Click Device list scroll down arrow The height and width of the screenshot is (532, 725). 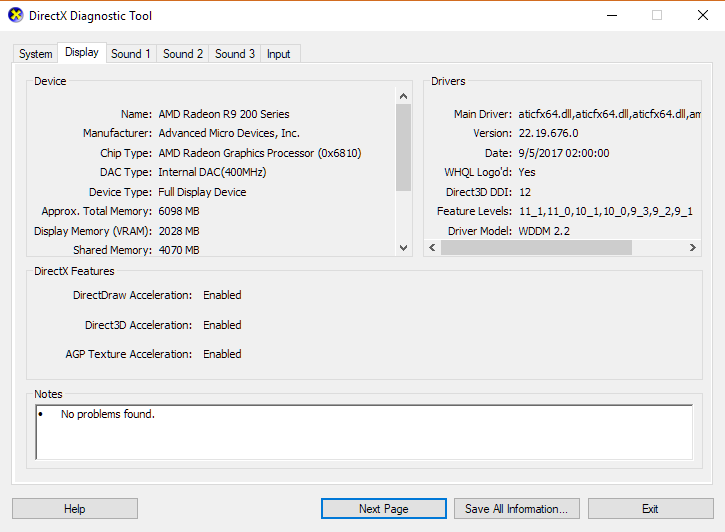(x=404, y=248)
